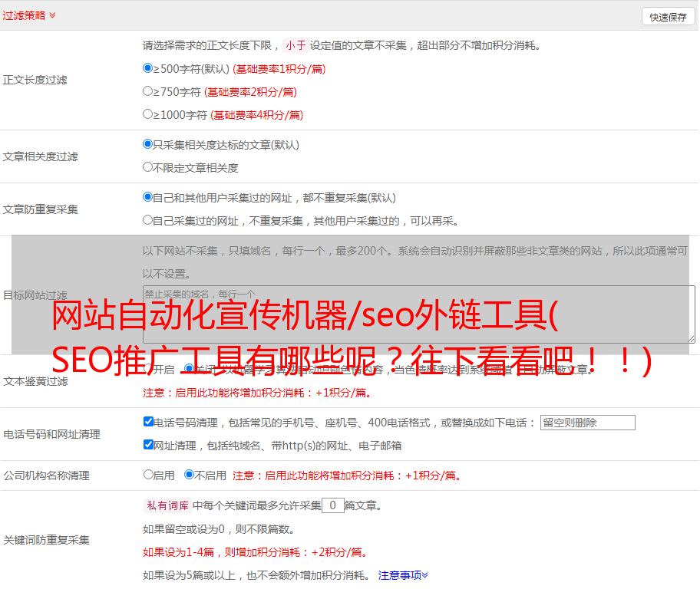
Task: Select the ≥750字符 length option
Action: [148, 91]
